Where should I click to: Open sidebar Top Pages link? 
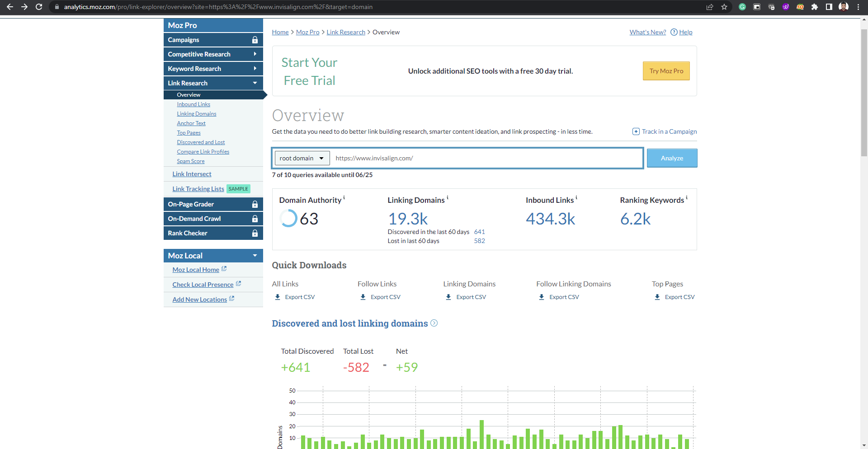(x=189, y=133)
